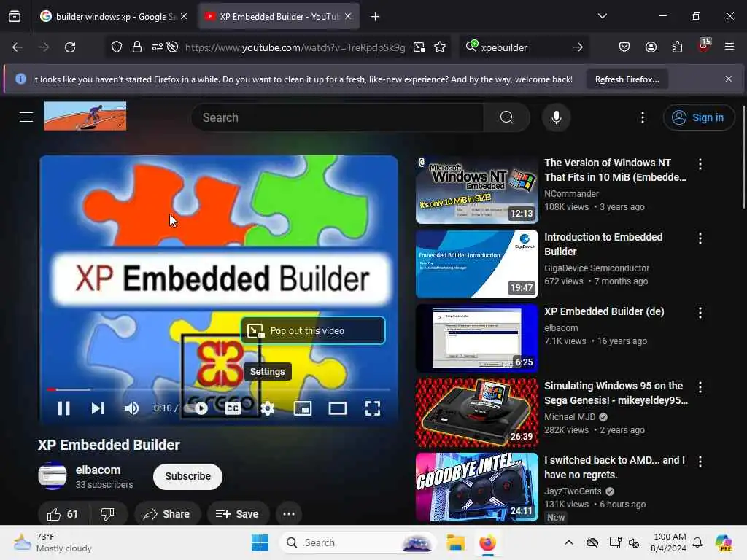Open Firefox View recent browsing
The height and width of the screenshot is (560, 747).
(15, 17)
